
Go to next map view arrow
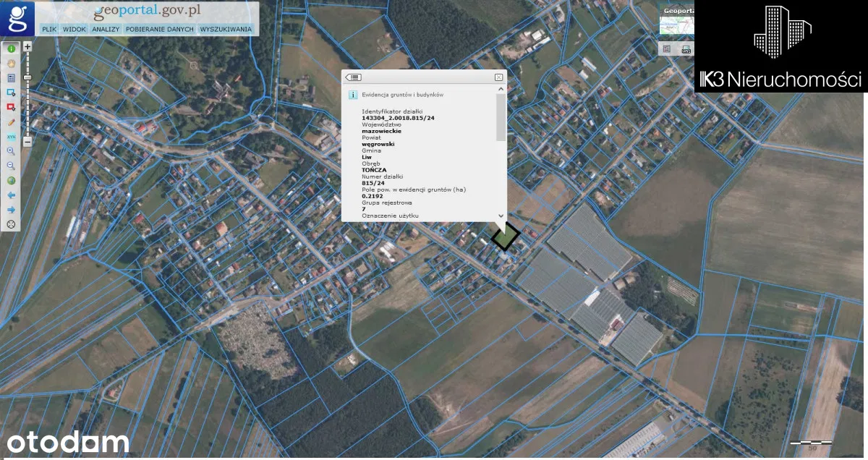[12, 210]
